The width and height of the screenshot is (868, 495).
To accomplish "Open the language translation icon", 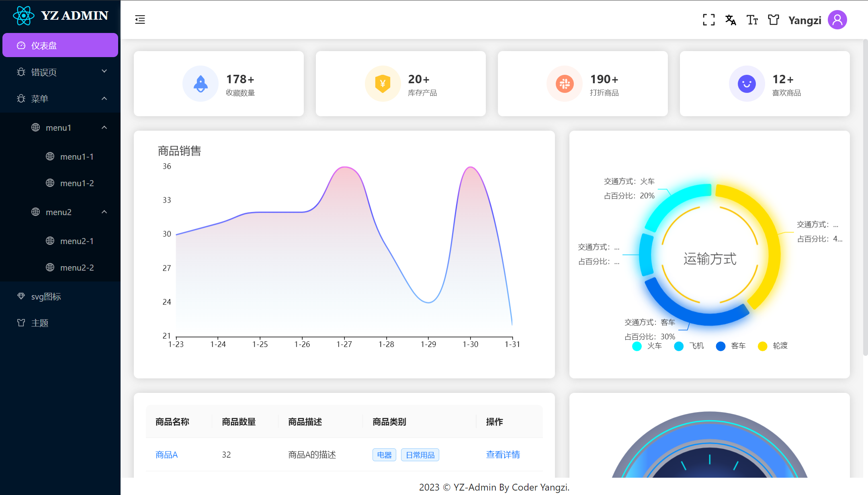I will [730, 20].
